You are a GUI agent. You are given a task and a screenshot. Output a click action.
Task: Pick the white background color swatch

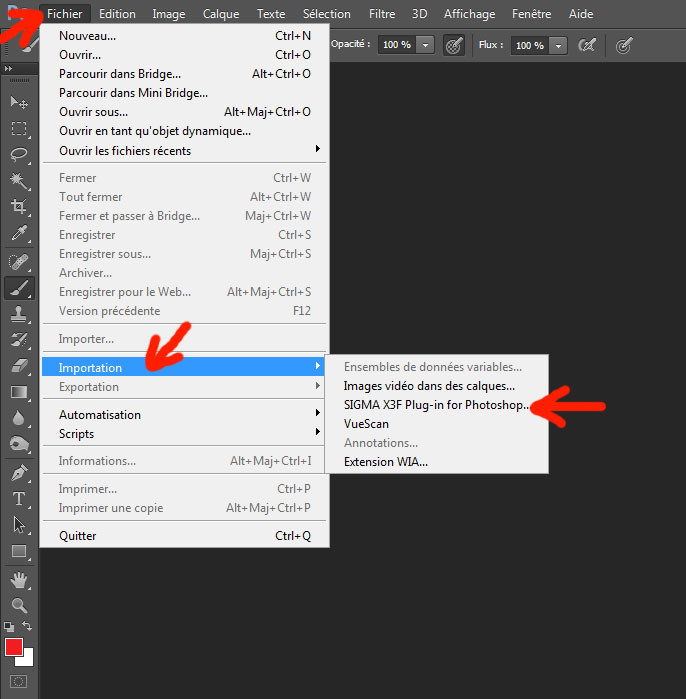28,660
